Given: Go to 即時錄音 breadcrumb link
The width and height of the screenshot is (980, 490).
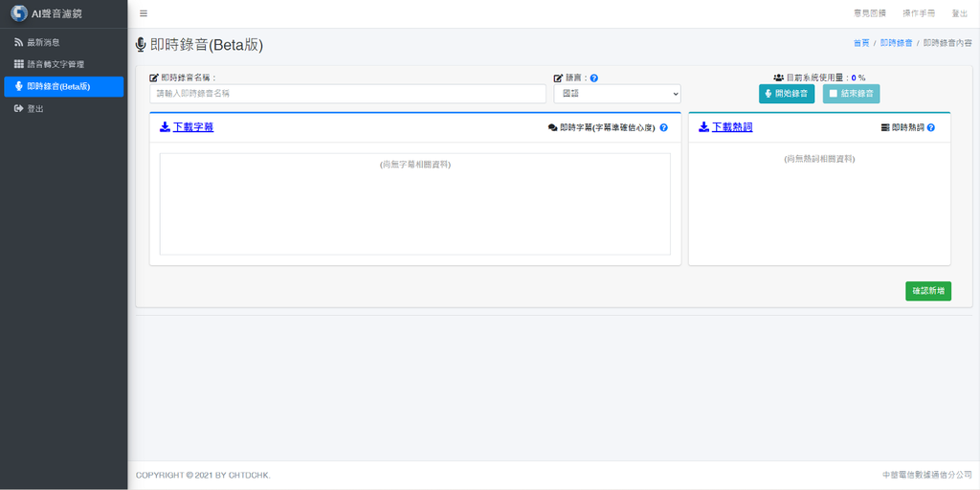Looking at the screenshot, I should pos(896,43).
